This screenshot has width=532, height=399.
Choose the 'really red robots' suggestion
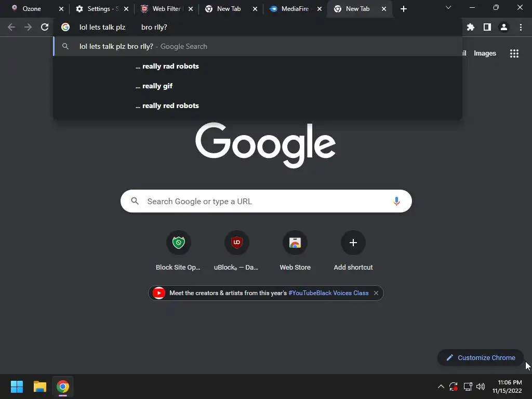pyautogui.click(x=258, y=105)
